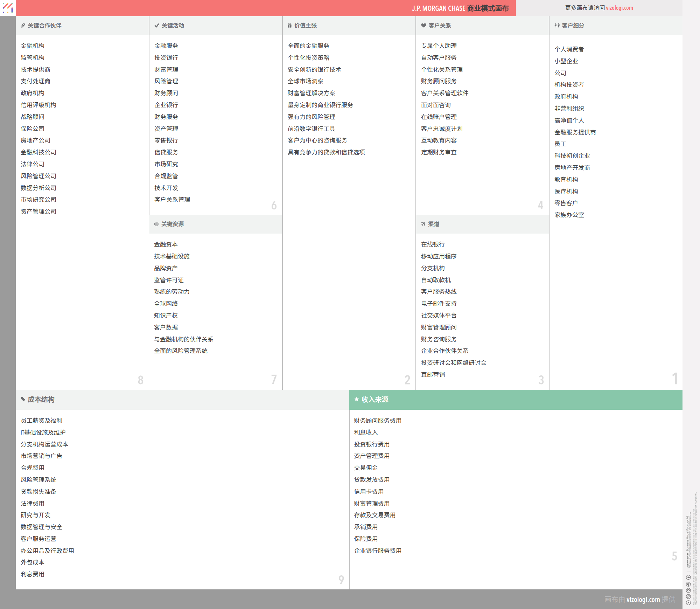Click the gift icon beside 价值主张
700x609 pixels.
[x=289, y=26]
